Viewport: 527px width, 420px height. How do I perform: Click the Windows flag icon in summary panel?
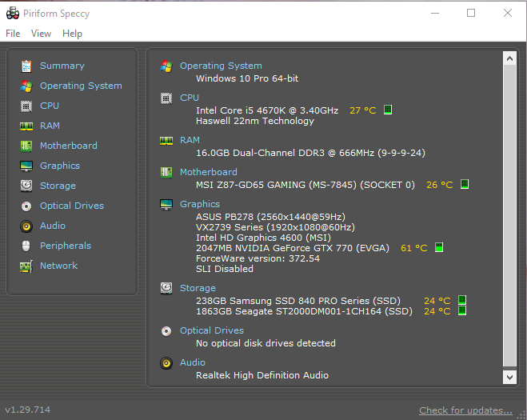click(166, 66)
